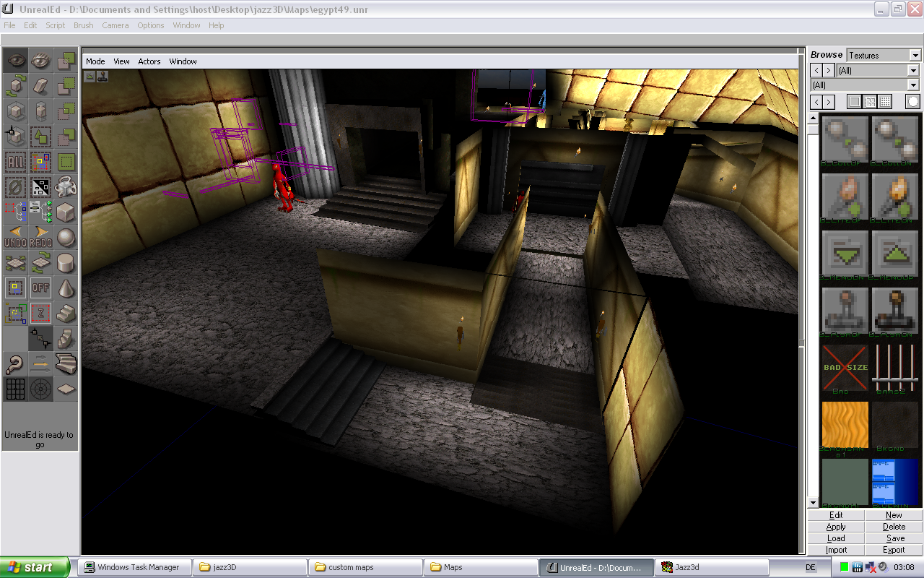This screenshot has width=924, height=578.
Task: Click the texture browser Apply button
Action: (x=836, y=527)
